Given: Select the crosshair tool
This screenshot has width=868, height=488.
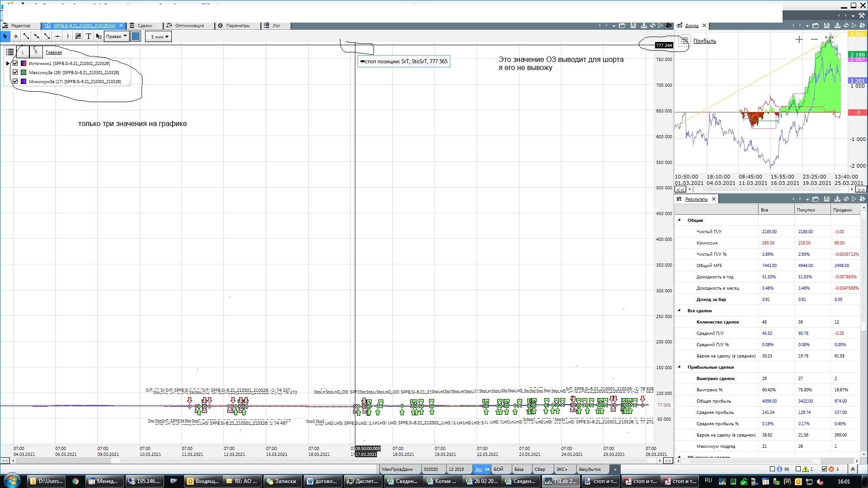Looking at the screenshot, I should (16, 37).
